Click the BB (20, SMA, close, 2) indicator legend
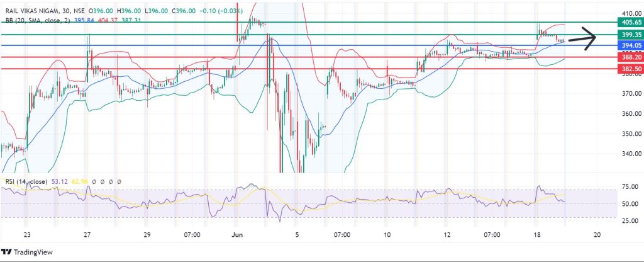 point(38,20)
